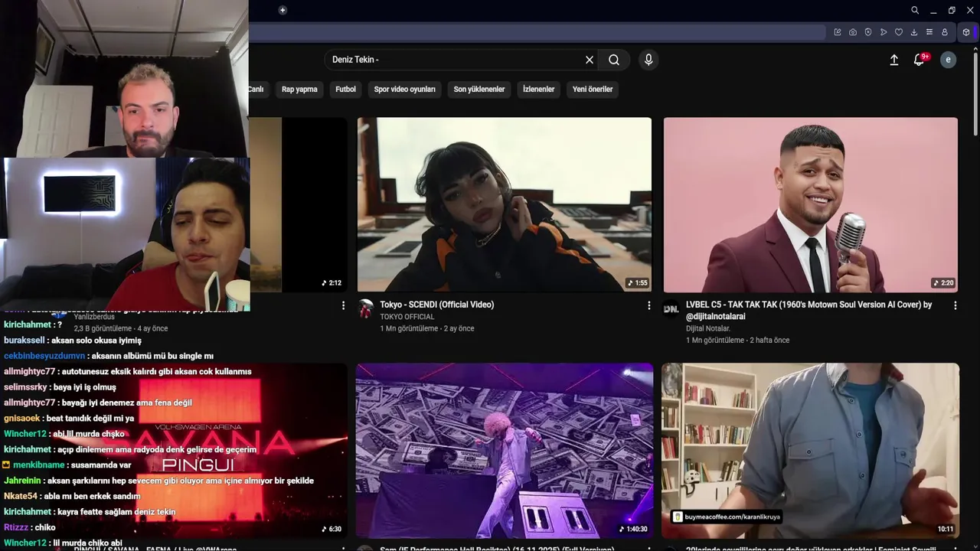Screen dimensions: 980x551
Task: Play the buymeacoffee.com/karanlikruya thumbnail
Action: point(810,450)
